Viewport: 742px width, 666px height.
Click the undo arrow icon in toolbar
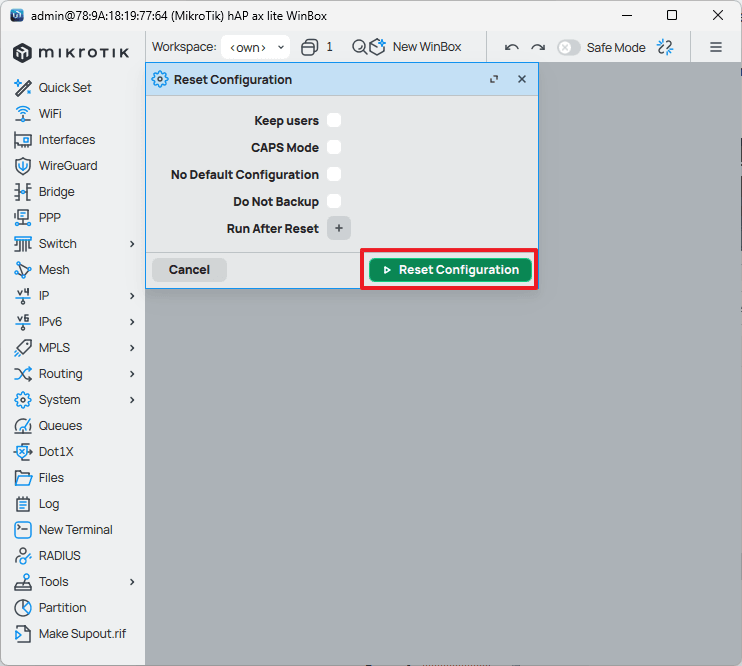(512, 47)
